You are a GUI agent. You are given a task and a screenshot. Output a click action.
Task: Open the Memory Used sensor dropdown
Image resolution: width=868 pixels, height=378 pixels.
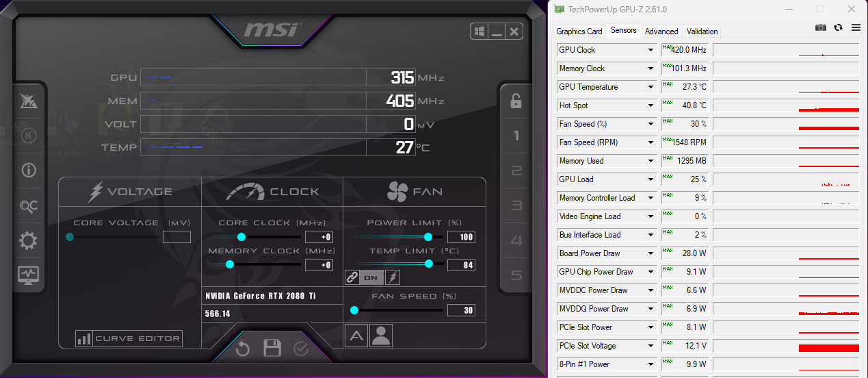coord(650,161)
